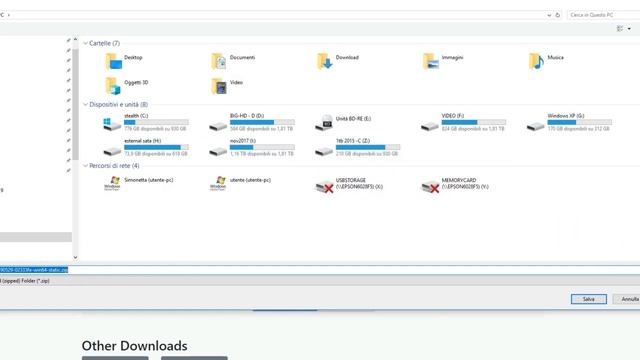Open the Video folder
640x360 pixels.
click(x=227, y=86)
